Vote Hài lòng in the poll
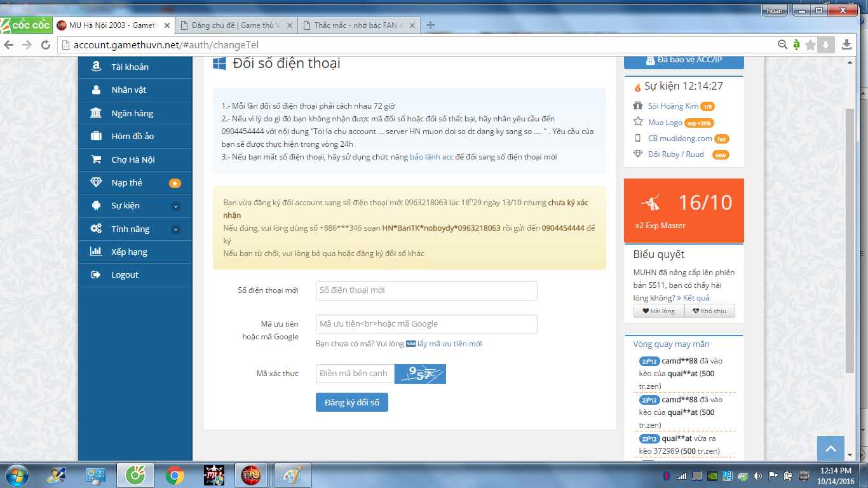868x488 pixels. tap(658, 311)
